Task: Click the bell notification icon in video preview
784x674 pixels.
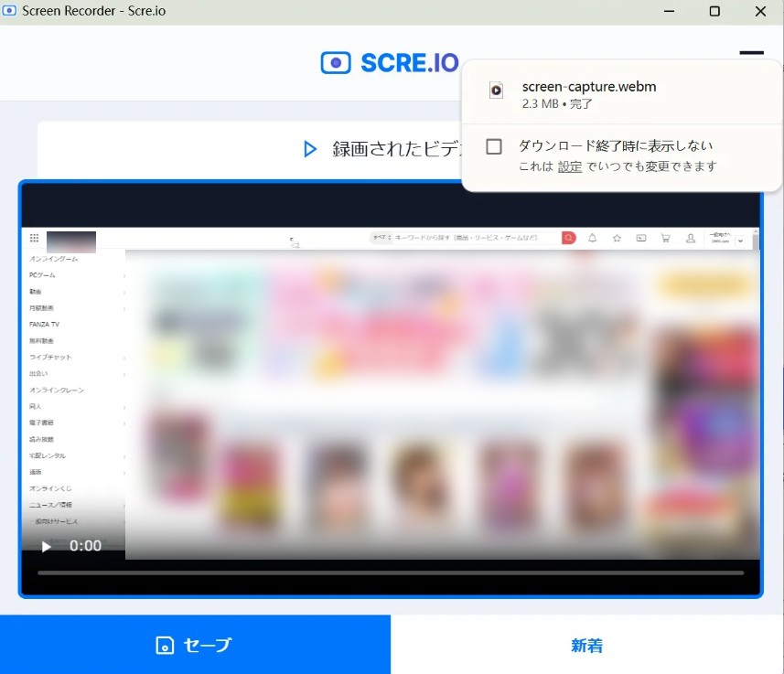Action: pyautogui.click(x=593, y=238)
